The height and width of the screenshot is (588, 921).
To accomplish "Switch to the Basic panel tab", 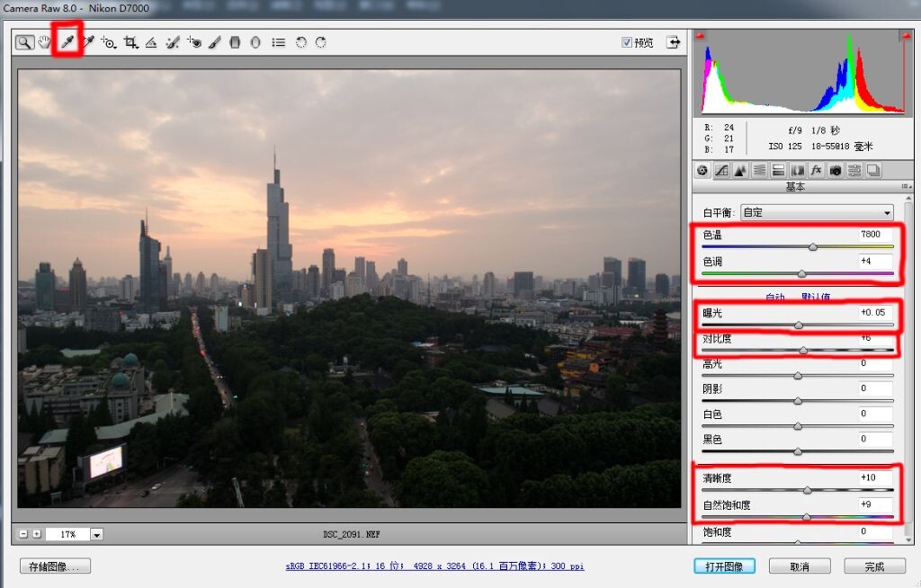I will pyautogui.click(x=702, y=171).
